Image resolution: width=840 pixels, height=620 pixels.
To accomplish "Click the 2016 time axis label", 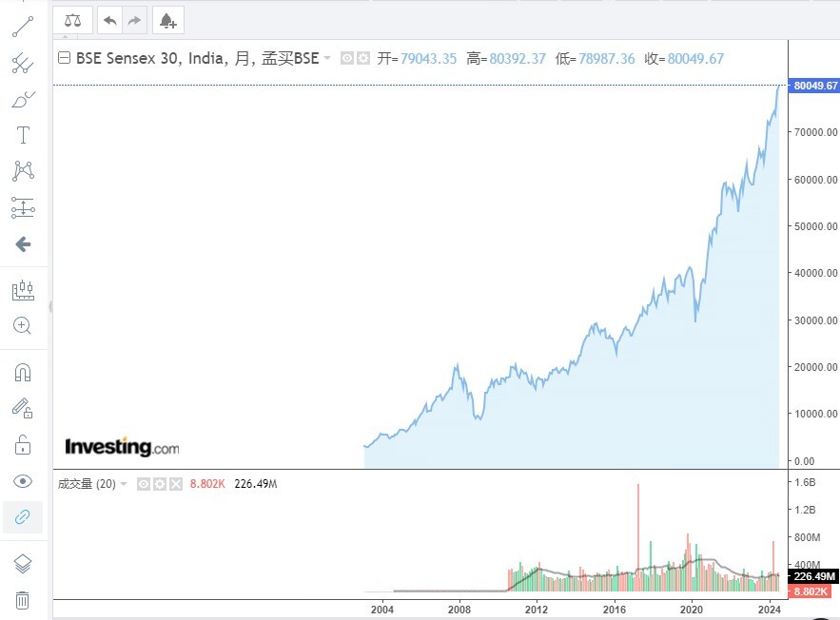I will point(614,610).
